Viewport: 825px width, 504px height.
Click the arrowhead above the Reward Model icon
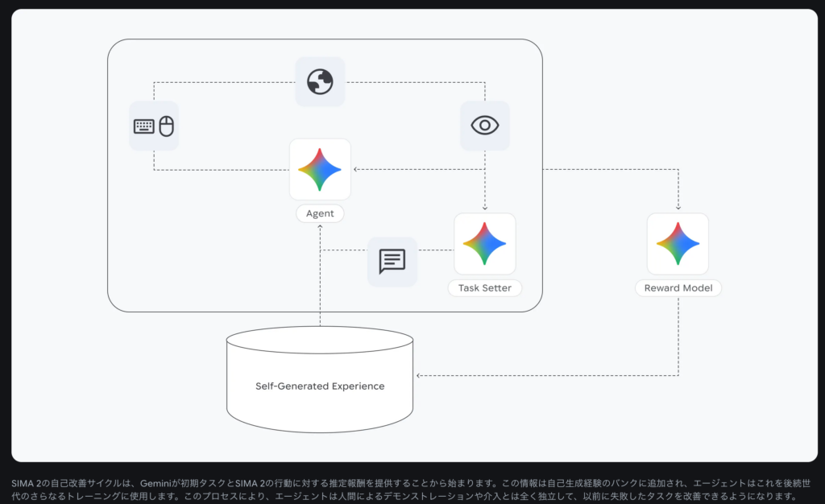point(678,208)
